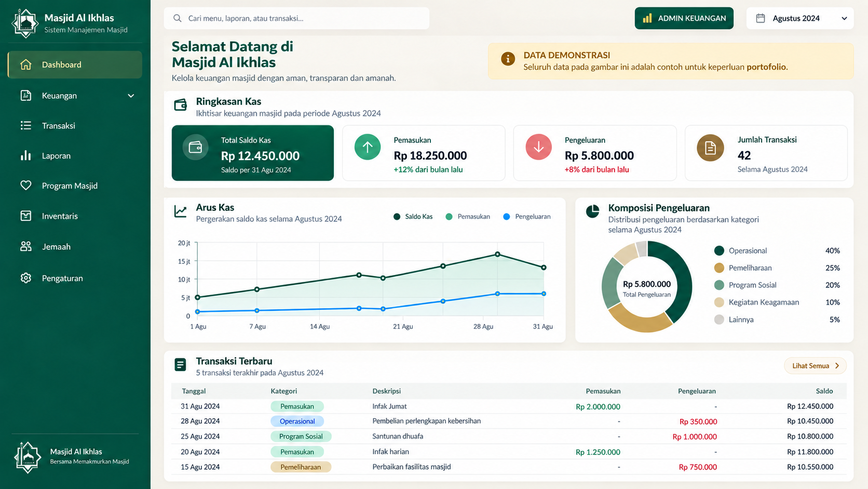
Task: Click the Pemeliharaan gold legend swatch
Action: click(x=719, y=268)
